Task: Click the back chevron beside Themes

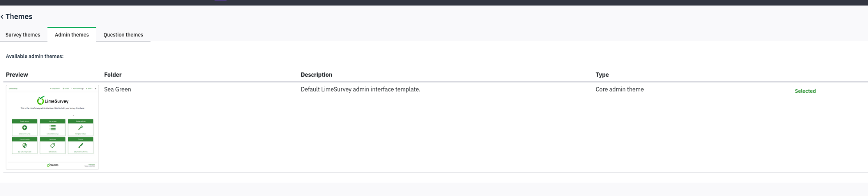Action: point(2,17)
